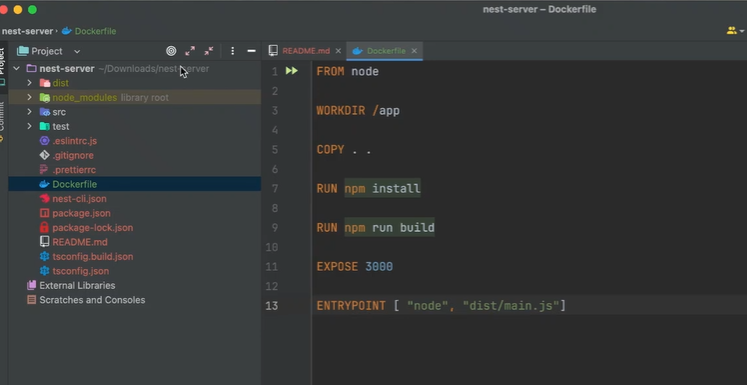
Task: Click port number 3000 on line 11
Action: coord(379,267)
